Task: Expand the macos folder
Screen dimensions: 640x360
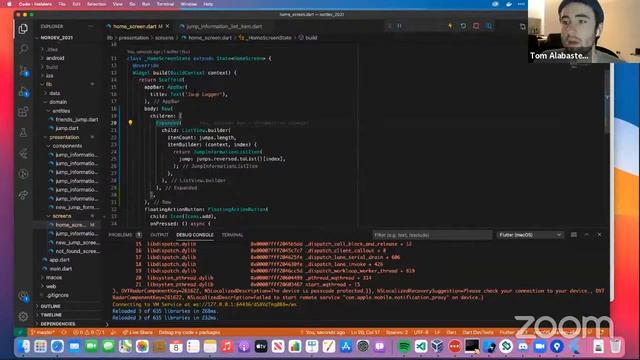Action: 53,278
